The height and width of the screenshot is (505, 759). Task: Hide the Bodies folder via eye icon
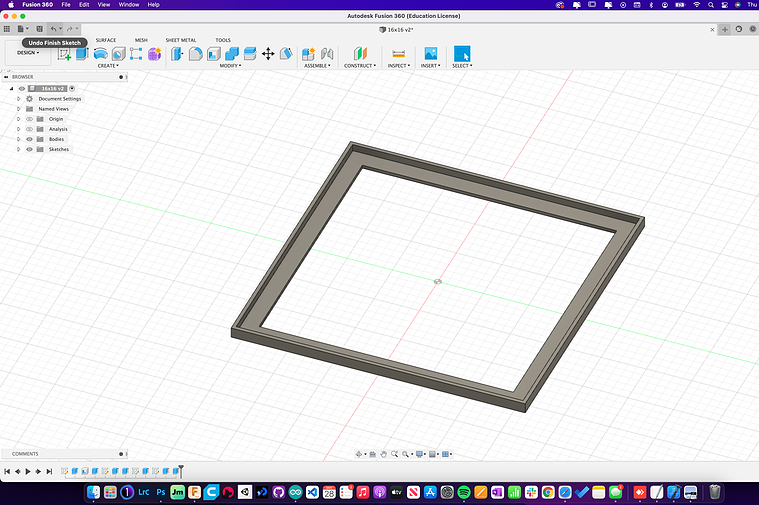[30, 139]
